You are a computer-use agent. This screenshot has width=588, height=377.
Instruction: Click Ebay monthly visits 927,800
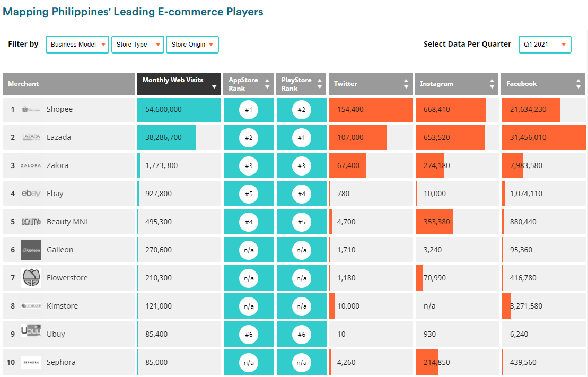(158, 194)
